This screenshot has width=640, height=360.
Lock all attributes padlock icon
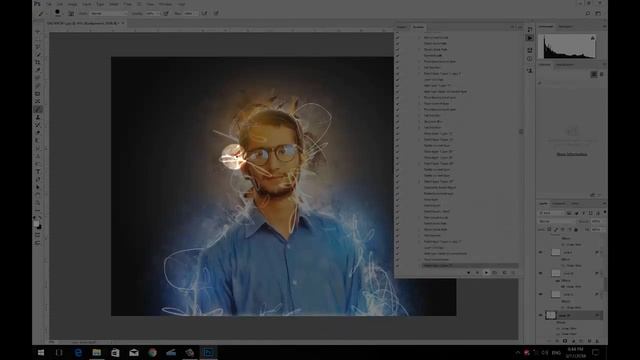point(576,229)
